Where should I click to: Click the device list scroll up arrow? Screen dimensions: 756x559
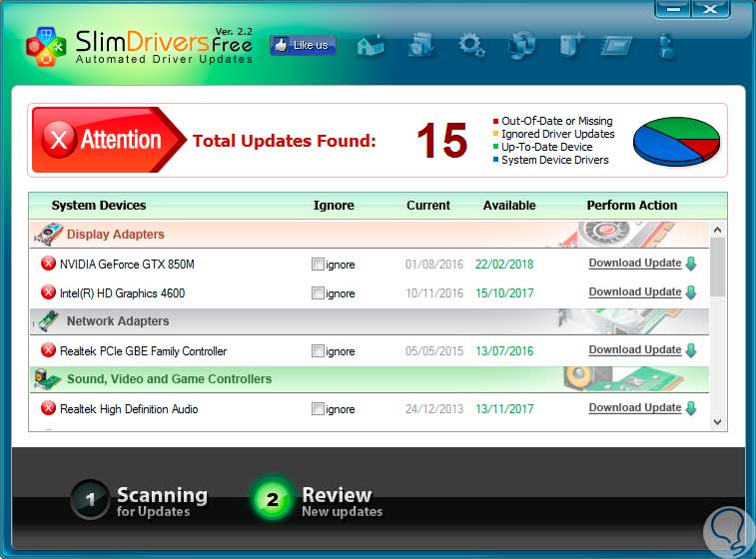pyautogui.click(x=717, y=230)
